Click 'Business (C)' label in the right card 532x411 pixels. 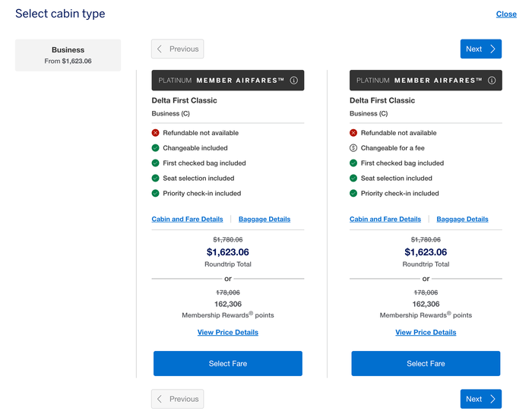pos(369,113)
